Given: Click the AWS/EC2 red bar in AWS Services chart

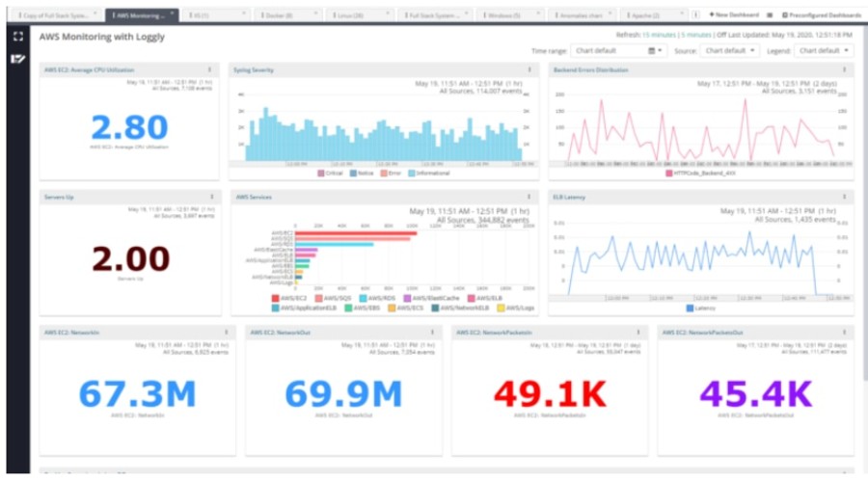Looking at the screenshot, I should 356,233.
